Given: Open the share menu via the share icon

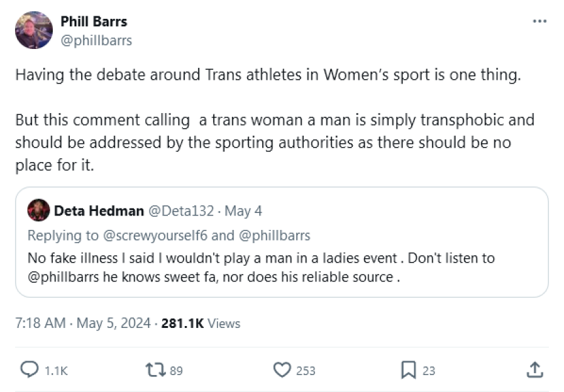Looking at the screenshot, I should [x=533, y=370].
